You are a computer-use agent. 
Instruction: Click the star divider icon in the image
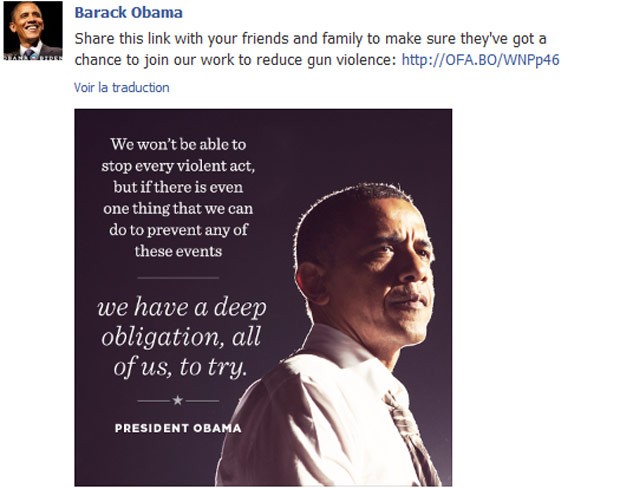(178, 400)
